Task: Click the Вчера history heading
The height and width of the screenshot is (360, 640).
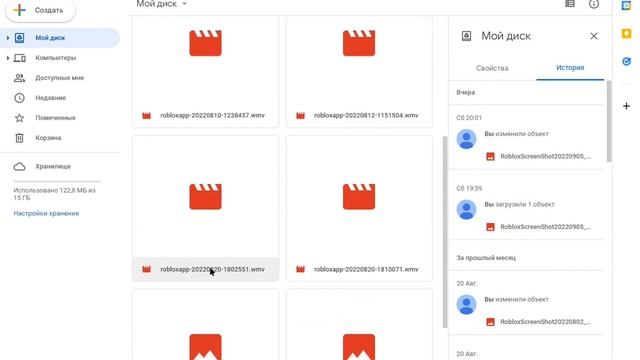Action: (x=466, y=93)
